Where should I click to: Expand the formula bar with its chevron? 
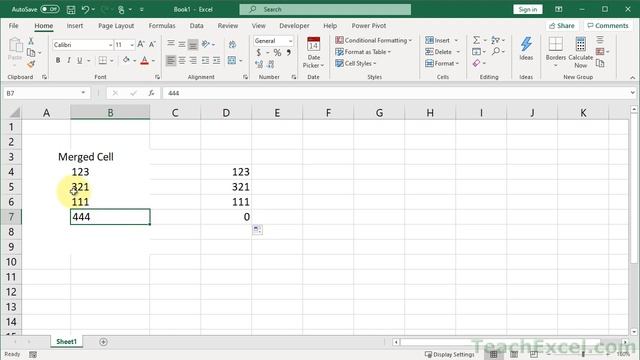click(632, 93)
